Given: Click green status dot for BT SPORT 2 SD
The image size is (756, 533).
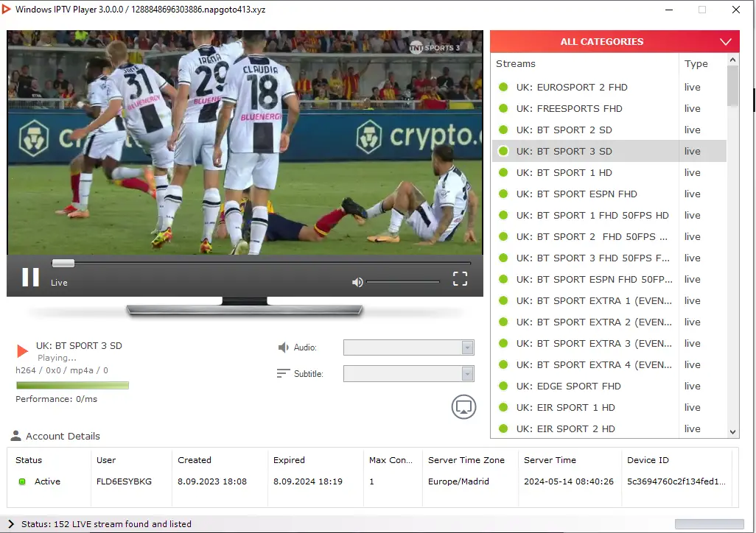Looking at the screenshot, I should [503, 130].
